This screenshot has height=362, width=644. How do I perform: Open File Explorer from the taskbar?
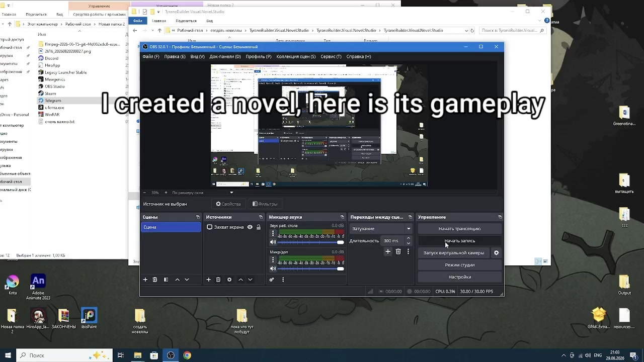pyautogui.click(x=137, y=355)
